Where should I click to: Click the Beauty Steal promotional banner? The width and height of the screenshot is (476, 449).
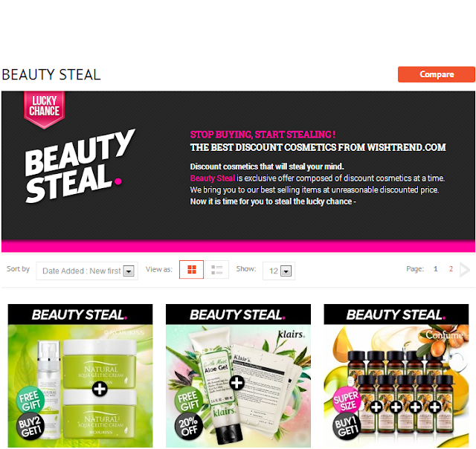pos(238,172)
